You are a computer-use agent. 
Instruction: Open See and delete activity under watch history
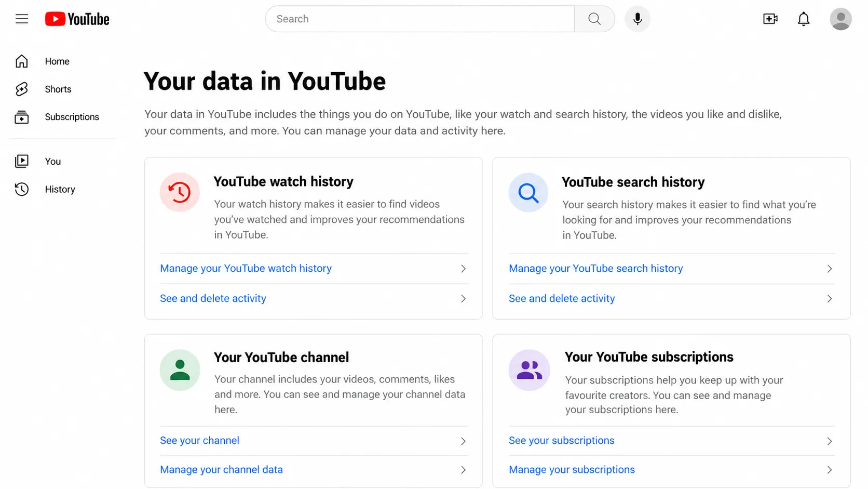(213, 298)
